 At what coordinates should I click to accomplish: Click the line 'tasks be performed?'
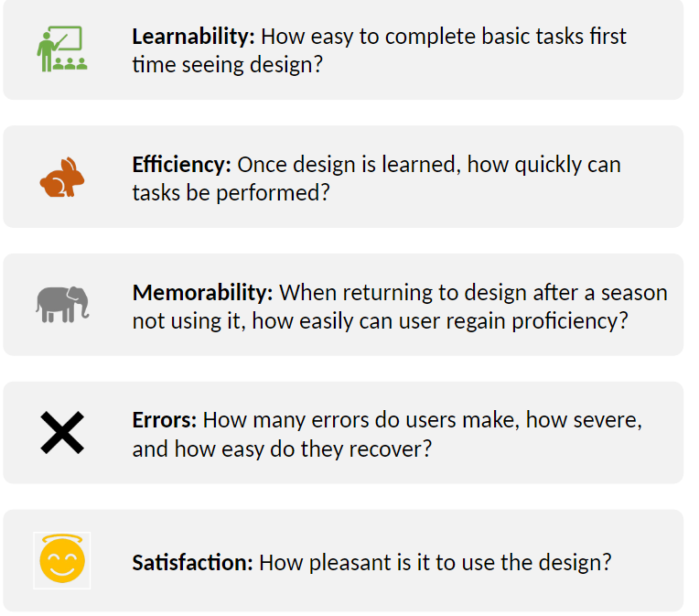coord(231,194)
